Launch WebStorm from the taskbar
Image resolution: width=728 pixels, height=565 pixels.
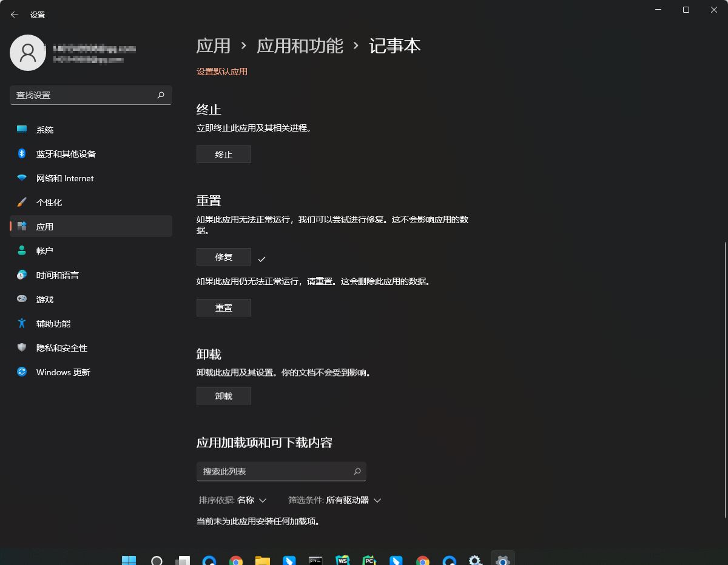pyautogui.click(x=342, y=559)
